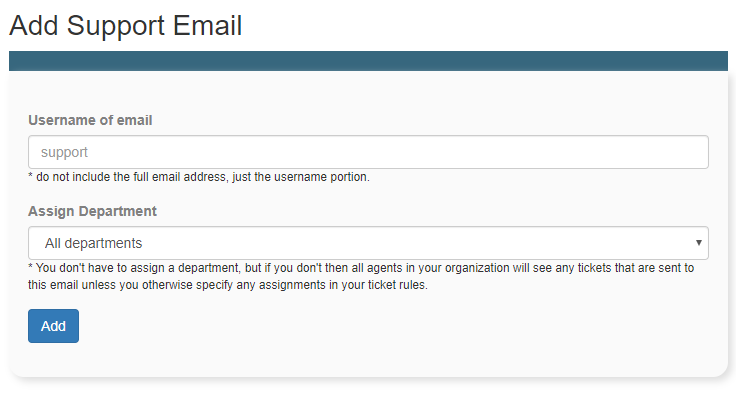Image resolution: width=736 pixels, height=400 pixels.
Task: Click the word "Email" in the page title
Action: click(x=207, y=25)
